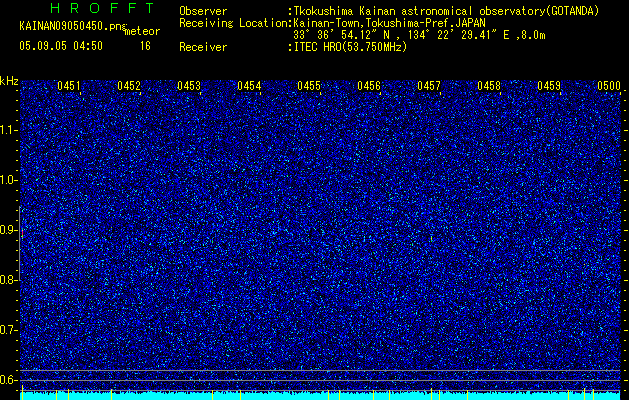Click the kHz axis unit label
The height and width of the screenshot is (400, 629).
[x=9, y=81]
